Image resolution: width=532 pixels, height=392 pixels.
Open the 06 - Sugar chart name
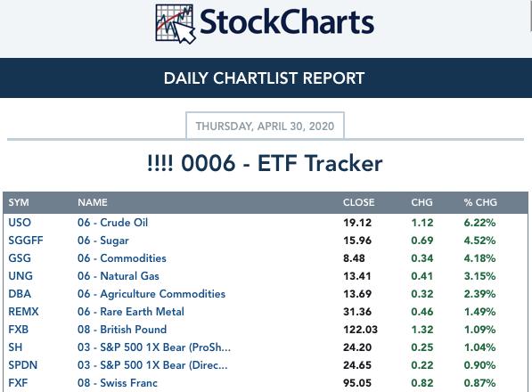pos(103,241)
